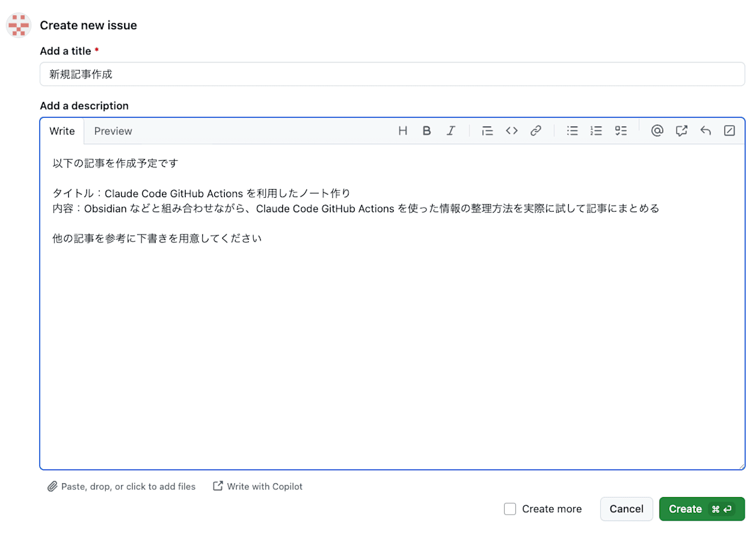Image resolution: width=756 pixels, height=533 pixels.
Task: Switch to the Write tab
Action: tap(62, 131)
